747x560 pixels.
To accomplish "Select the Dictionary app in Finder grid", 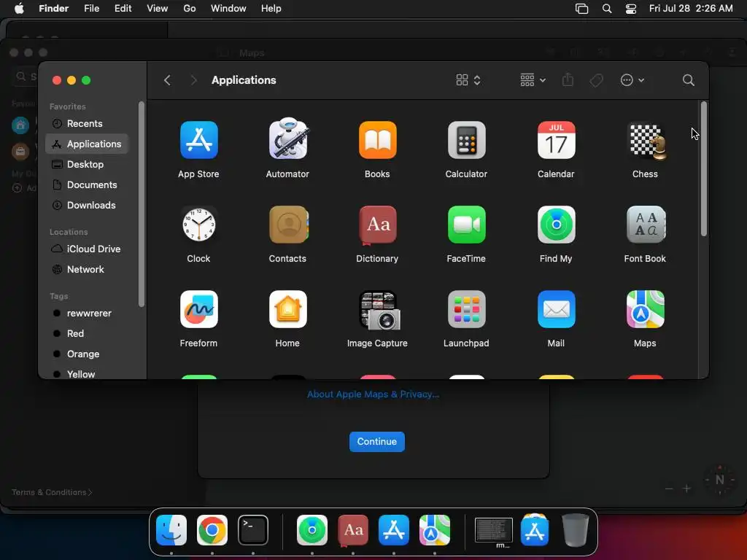I will (x=377, y=225).
